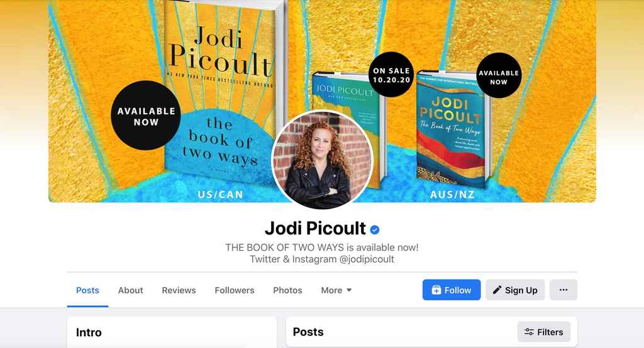Click the Filters sliders icon

pyautogui.click(x=529, y=332)
